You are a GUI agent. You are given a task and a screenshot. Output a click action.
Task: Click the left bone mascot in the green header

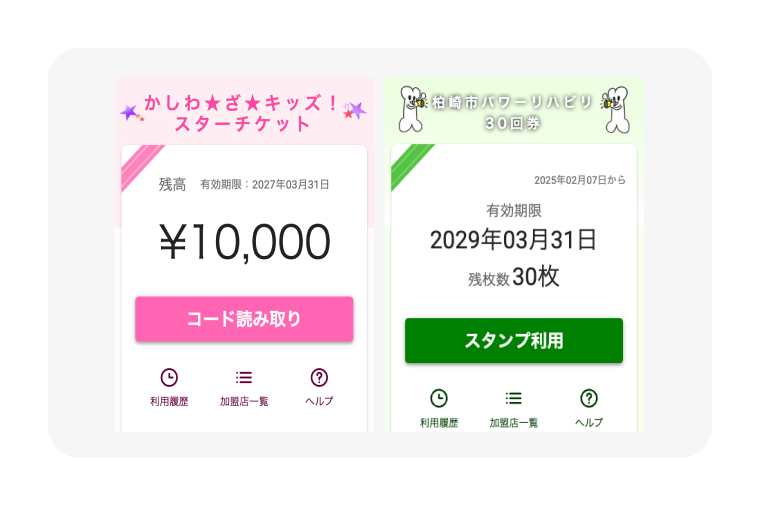coord(412,109)
